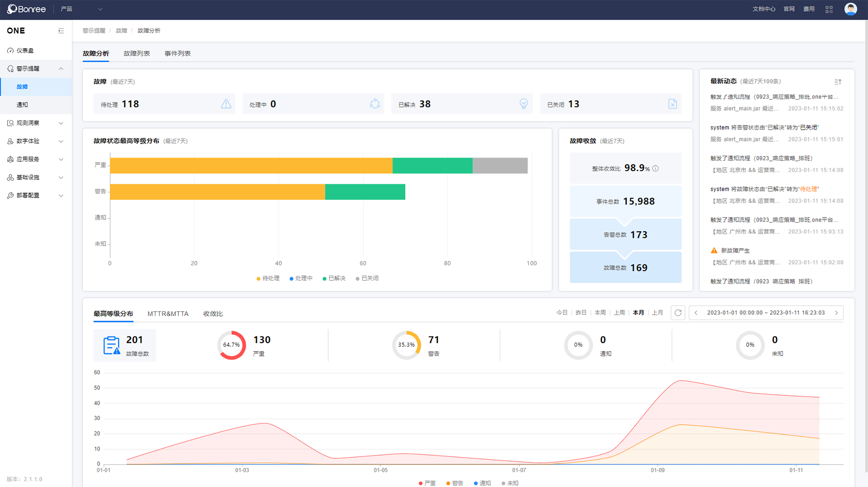Switch to 故障列表 tab
Image resolution: width=868 pixels, height=487 pixels.
click(136, 53)
